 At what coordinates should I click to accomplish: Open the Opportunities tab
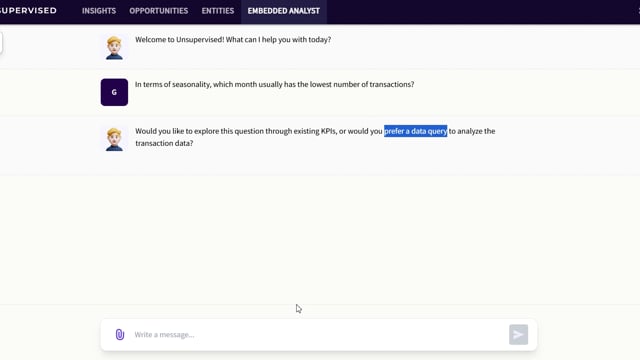click(159, 11)
